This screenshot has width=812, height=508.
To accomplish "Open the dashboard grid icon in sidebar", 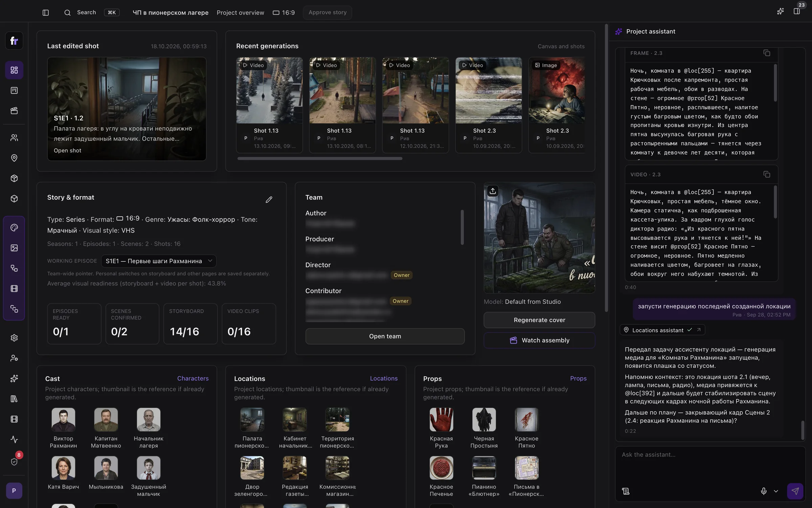I will (x=14, y=70).
